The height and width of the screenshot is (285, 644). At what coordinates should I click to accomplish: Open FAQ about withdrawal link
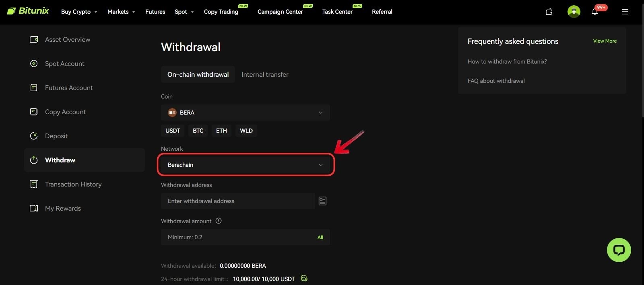point(496,81)
